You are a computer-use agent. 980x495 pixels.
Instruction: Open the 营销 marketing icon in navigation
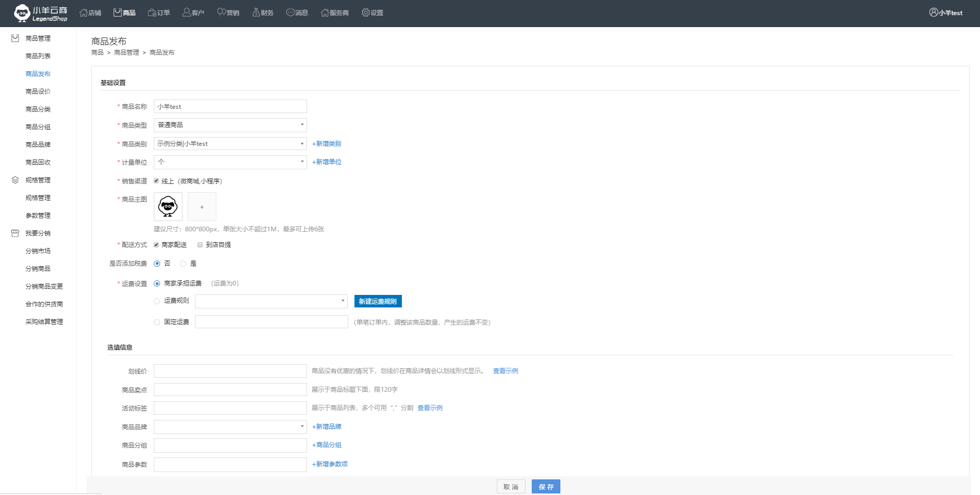222,13
